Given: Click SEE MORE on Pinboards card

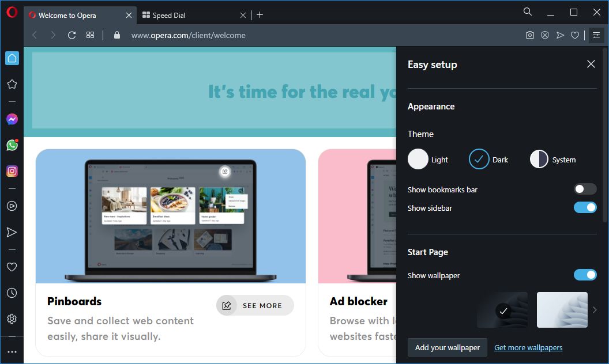Looking at the screenshot, I should coord(255,305).
